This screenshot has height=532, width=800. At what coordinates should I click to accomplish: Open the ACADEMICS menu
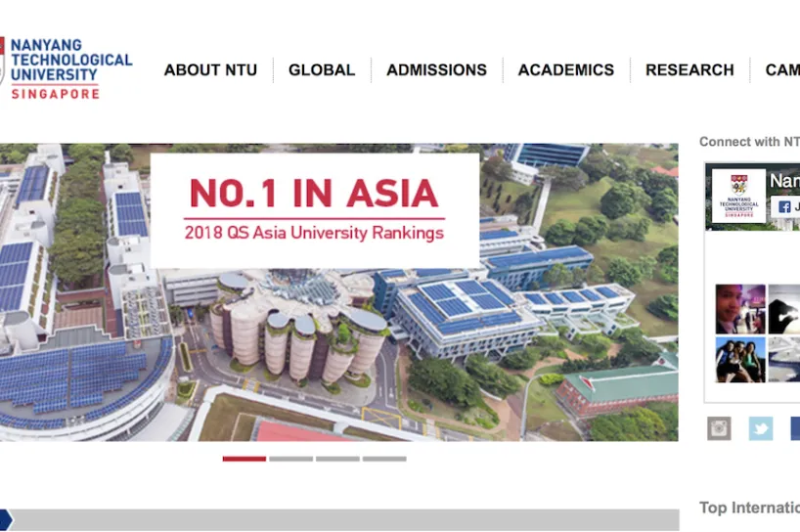[566, 69]
